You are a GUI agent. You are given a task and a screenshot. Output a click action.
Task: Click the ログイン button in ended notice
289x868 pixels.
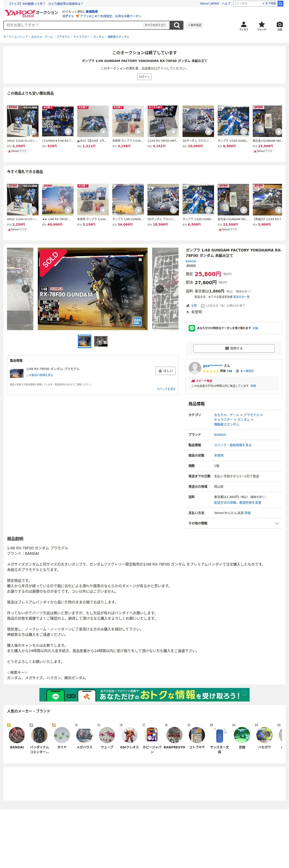click(x=144, y=77)
